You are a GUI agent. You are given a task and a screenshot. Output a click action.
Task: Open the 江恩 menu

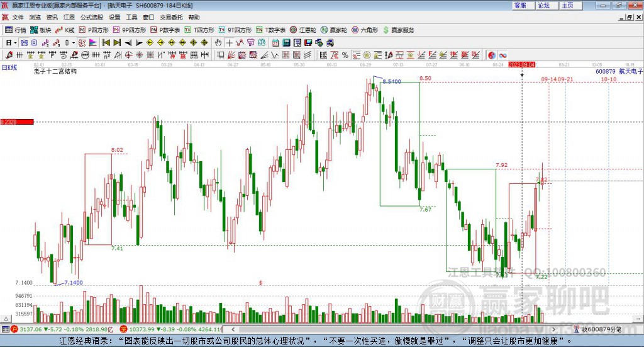(x=69, y=17)
